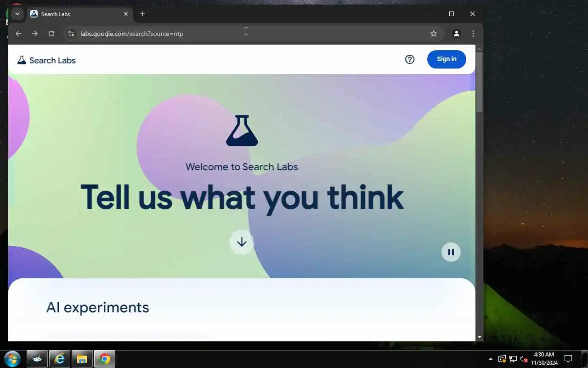Screen dimensions: 588x368
Task: Click the 'Tell us what you think' headline
Action: click(242, 197)
